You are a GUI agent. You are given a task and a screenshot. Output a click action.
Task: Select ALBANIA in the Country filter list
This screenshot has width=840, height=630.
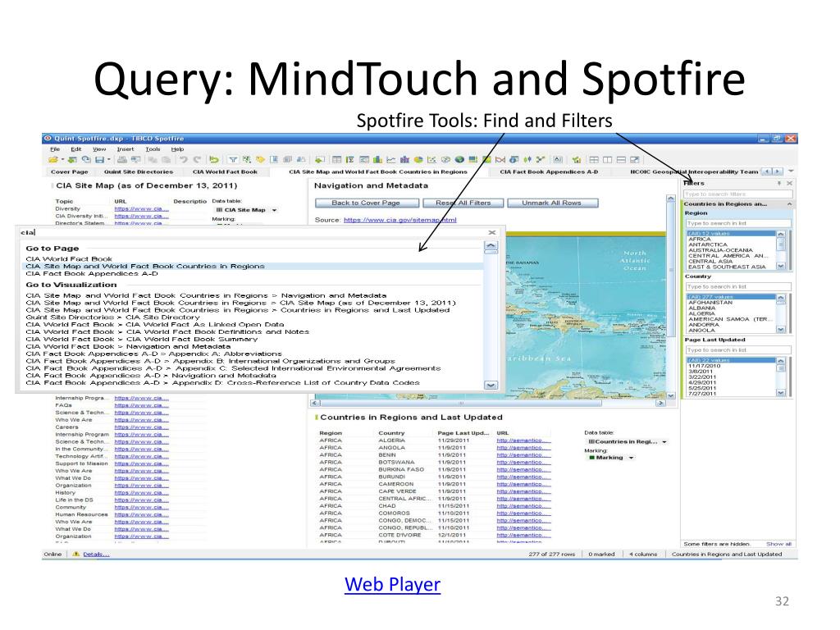pos(702,308)
